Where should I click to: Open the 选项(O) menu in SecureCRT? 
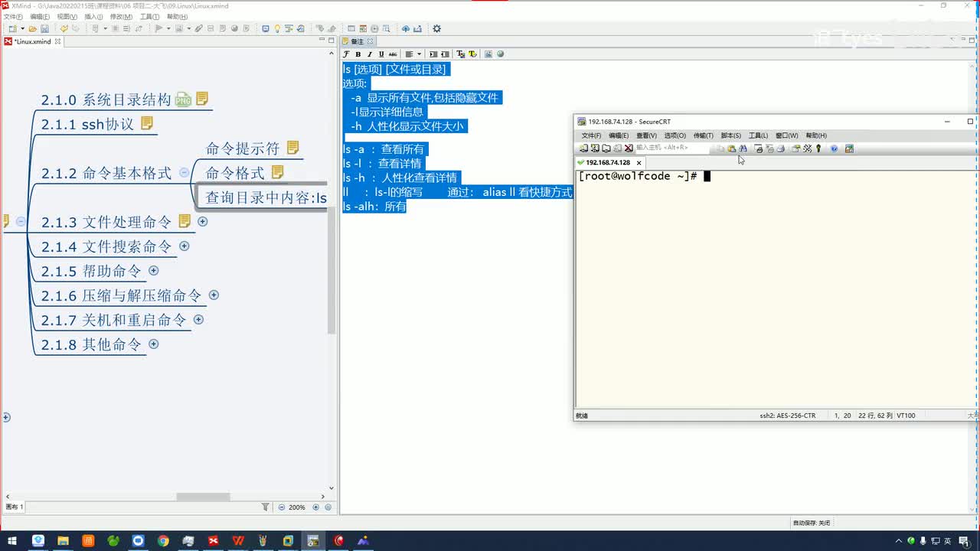(x=675, y=135)
